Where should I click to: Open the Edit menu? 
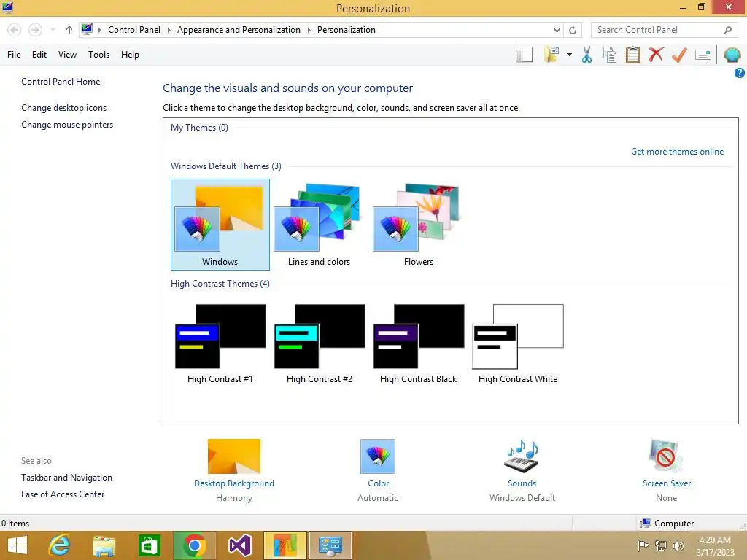pyautogui.click(x=39, y=55)
